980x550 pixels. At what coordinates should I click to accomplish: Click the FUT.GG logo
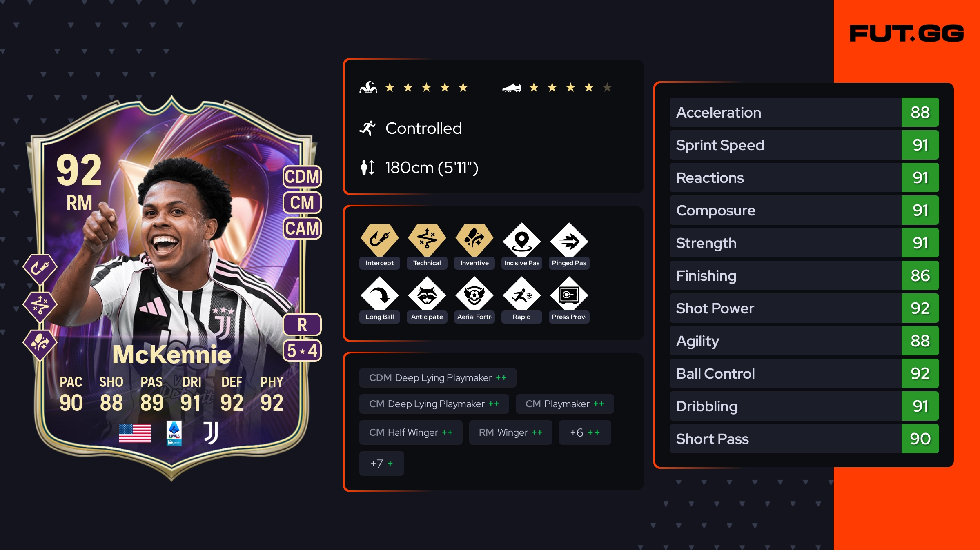pyautogui.click(x=906, y=33)
